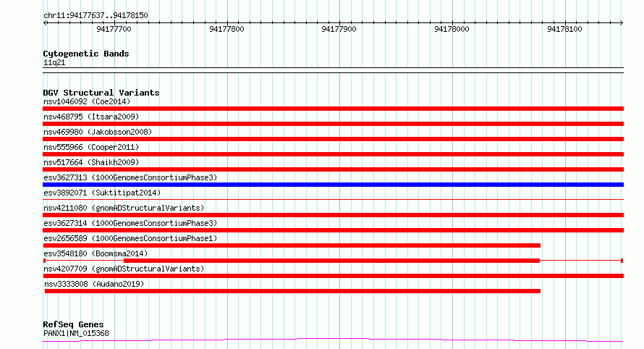
Task: Click the blue bar for esv3627313
Action: [333, 185]
